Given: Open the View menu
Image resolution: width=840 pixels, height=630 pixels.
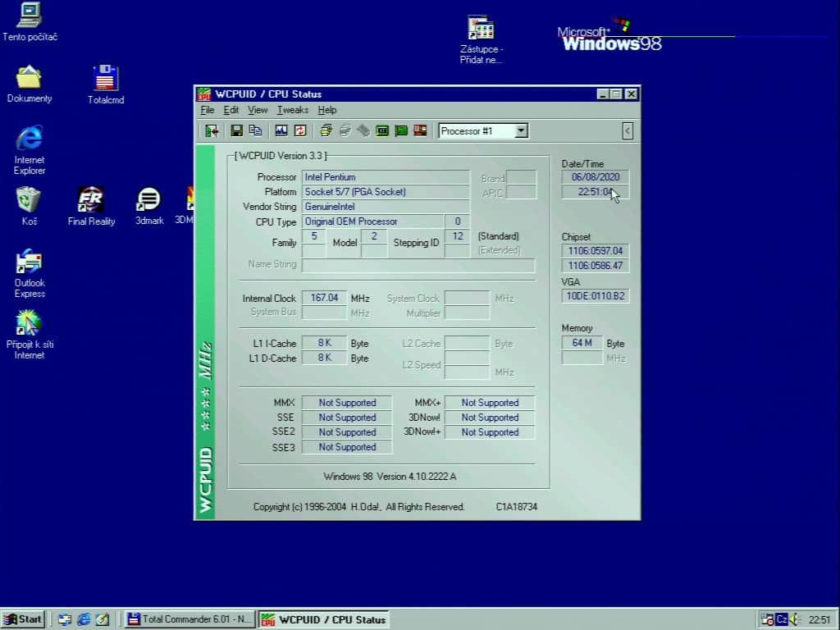Looking at the screenshot, I should point(257,110).
